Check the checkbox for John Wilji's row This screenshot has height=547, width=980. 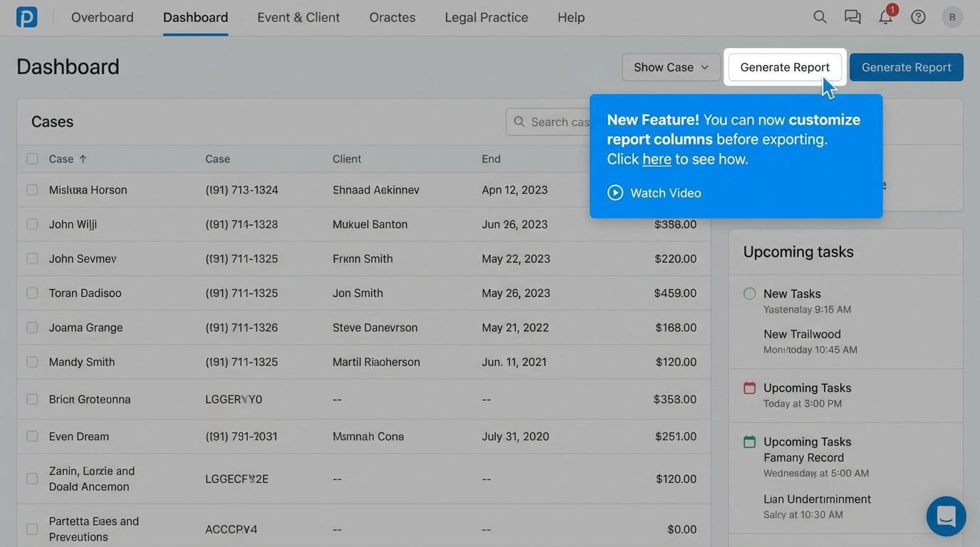pyautogui.click(x=32, y=224)
